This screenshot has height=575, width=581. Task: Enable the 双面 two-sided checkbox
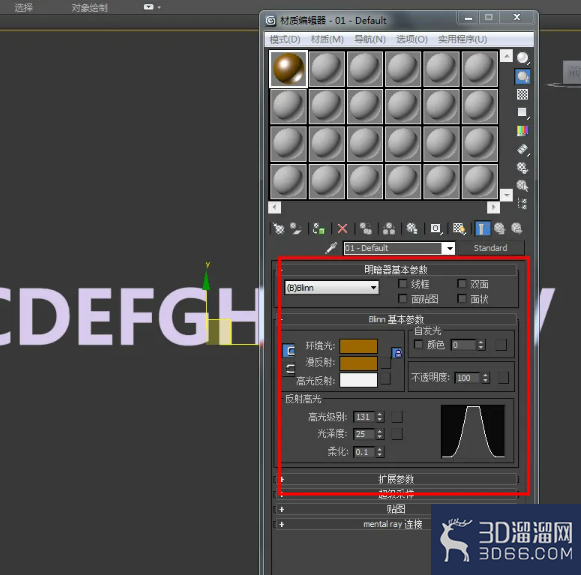461,284
